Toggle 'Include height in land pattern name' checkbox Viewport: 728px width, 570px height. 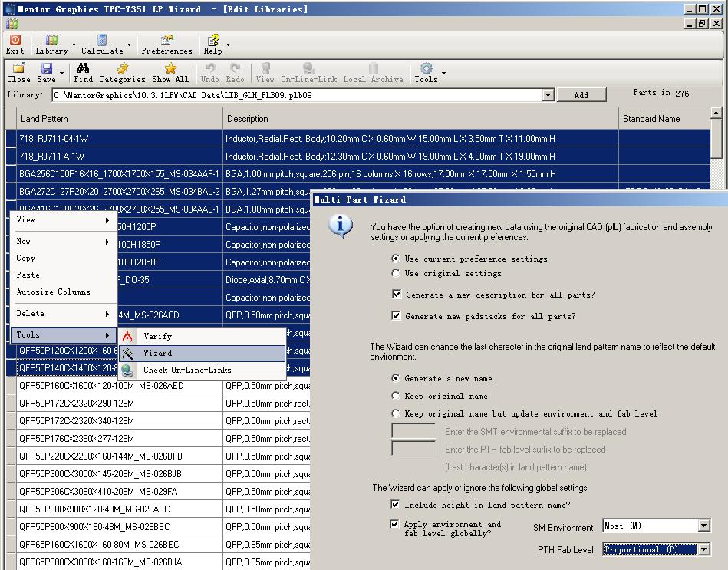(396, 505)
